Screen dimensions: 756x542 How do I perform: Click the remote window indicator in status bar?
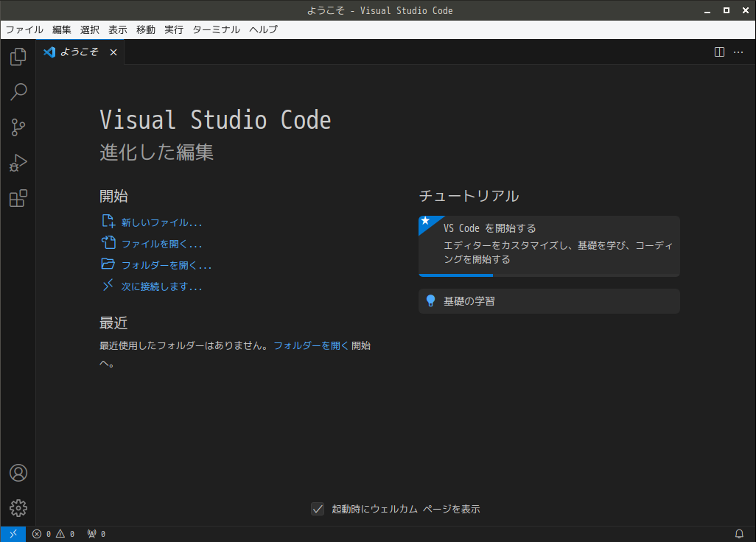[x=13, y=534]
